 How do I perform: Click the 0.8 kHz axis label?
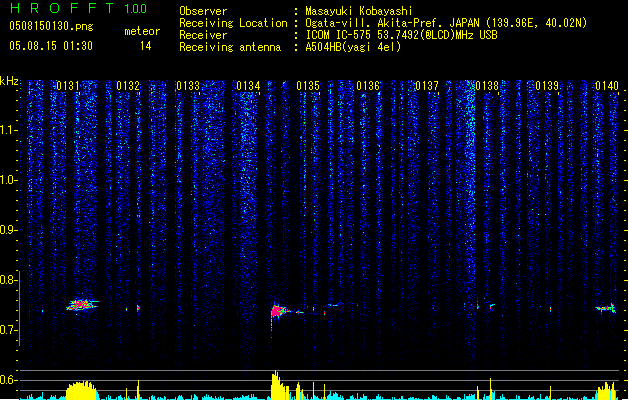coord(9,280)
